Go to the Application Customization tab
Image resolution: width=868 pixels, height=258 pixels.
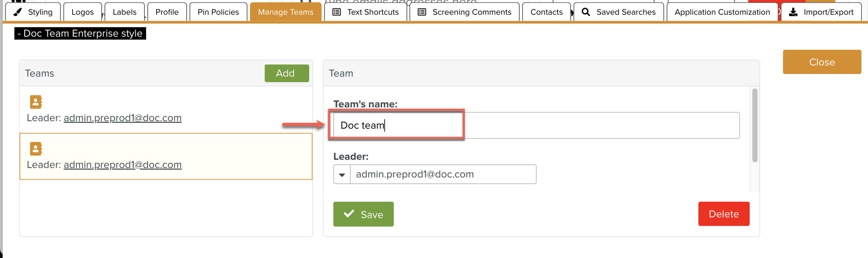coord(722,12)
